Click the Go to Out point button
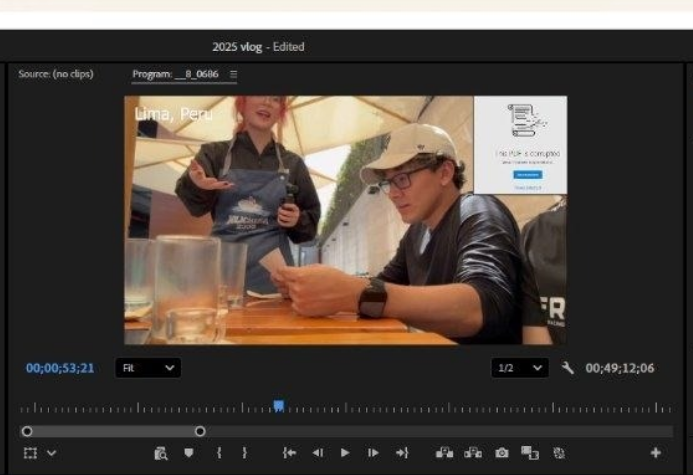This screenshot has height=475, width=693. pyautogui.click(x=402, y=453)
